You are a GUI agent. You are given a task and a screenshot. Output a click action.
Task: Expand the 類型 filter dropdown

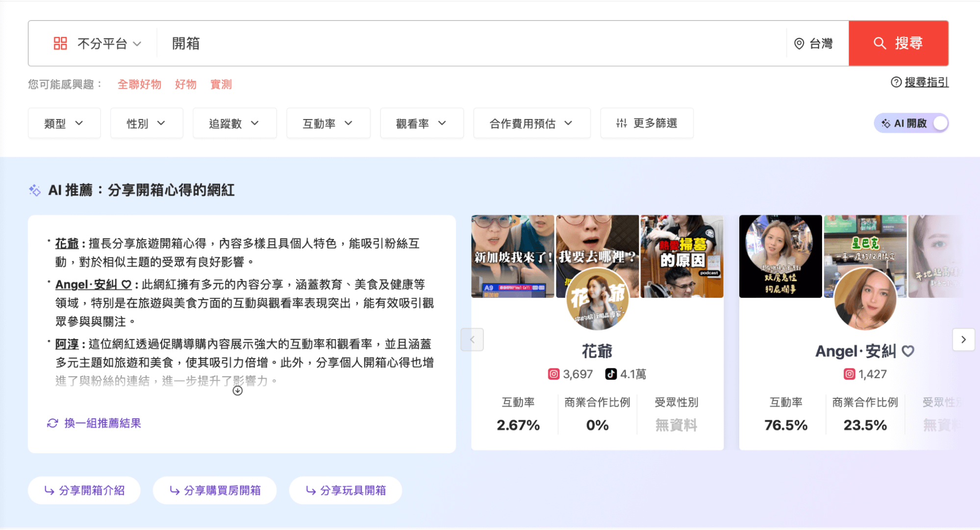64,123
